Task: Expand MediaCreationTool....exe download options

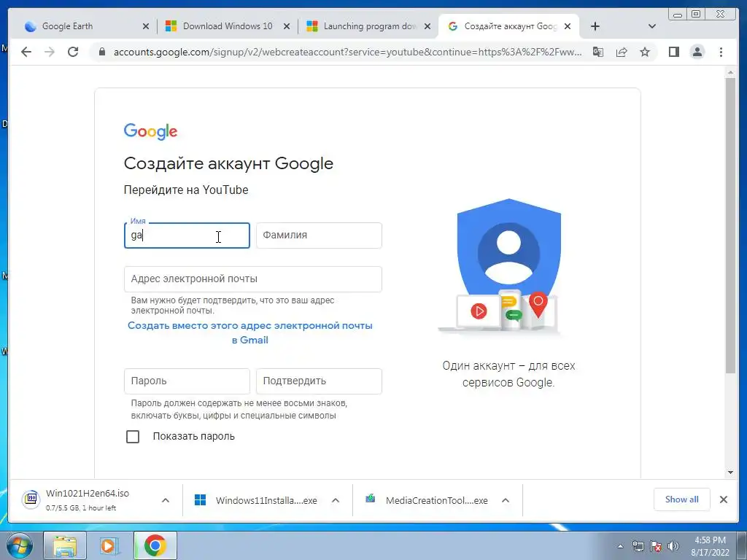Action: (506, 500)
